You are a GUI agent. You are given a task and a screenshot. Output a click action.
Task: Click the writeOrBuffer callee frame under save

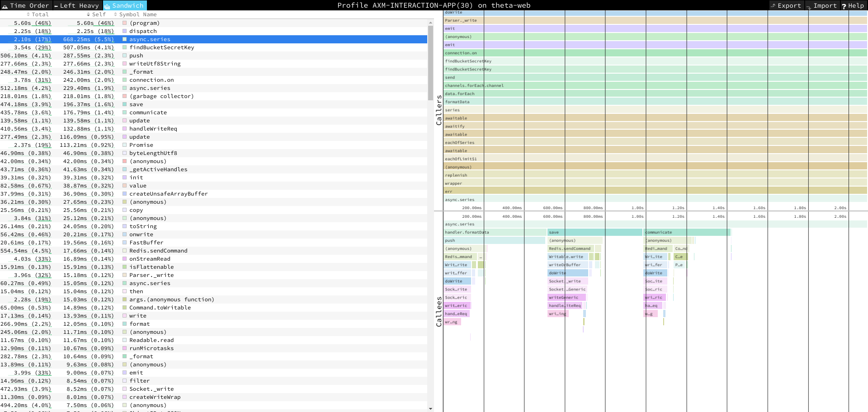(567, 265)
